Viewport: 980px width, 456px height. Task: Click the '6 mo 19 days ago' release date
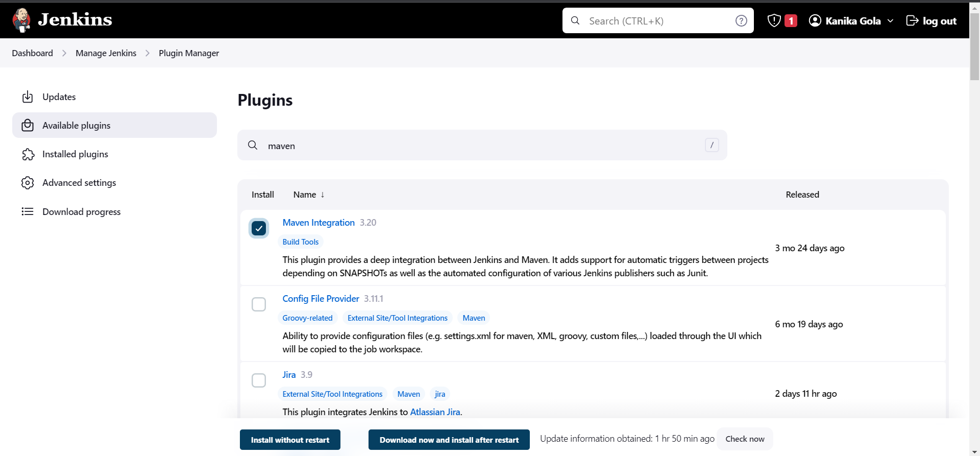point(809,324)
